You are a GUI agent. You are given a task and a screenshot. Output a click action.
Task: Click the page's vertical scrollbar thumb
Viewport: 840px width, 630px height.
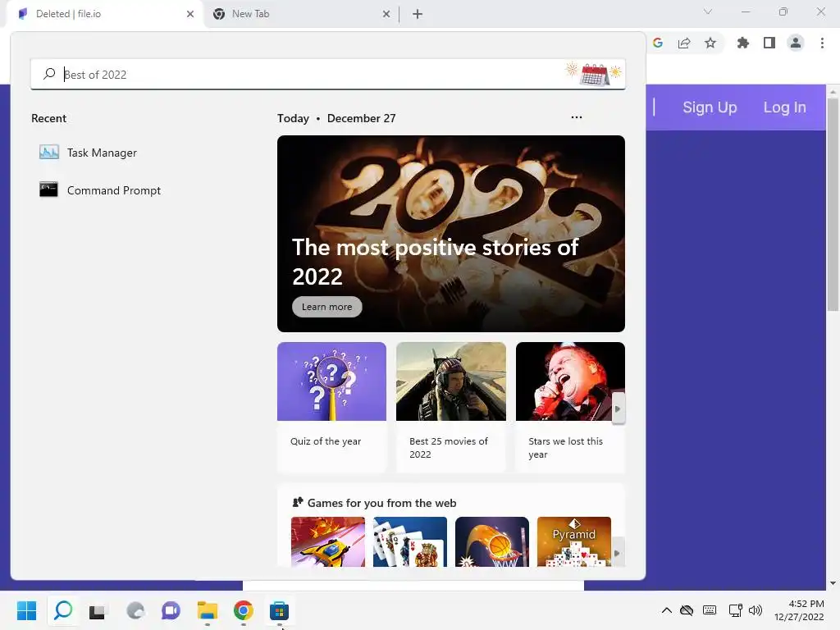pos(833,203)
